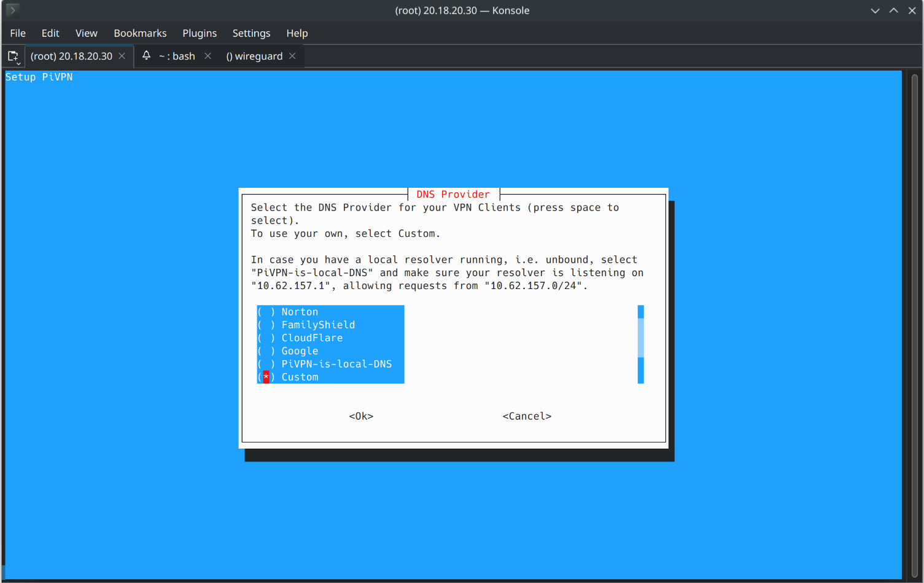Viewport: 924px width, 583px height.
Task: Select the FamilyShield DNS option
Action: pyautogui.click(x=330, y=325)
